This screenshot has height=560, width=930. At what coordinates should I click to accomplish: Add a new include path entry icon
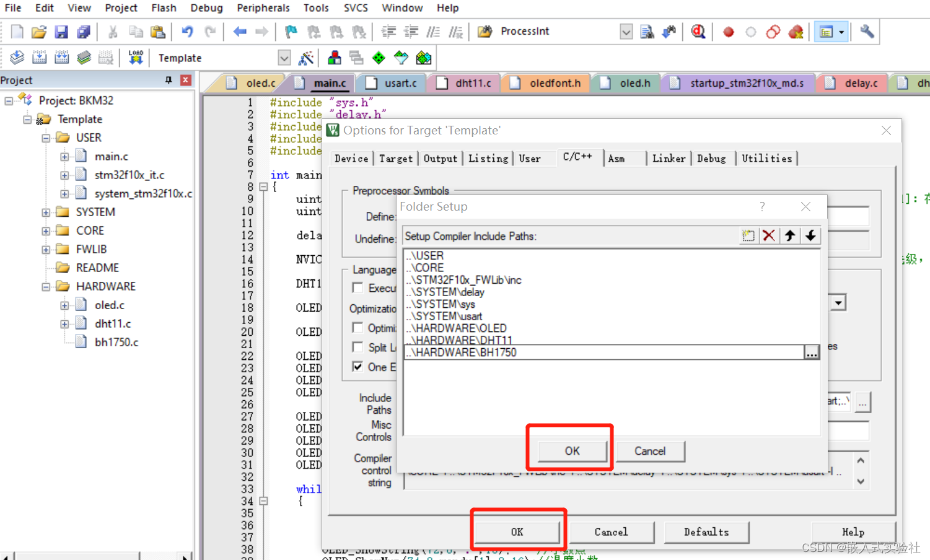click(748, 235)
